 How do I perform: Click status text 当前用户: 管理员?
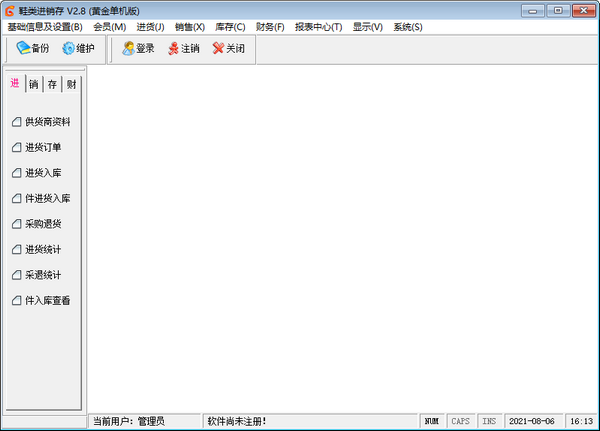(x=129, y=421)
